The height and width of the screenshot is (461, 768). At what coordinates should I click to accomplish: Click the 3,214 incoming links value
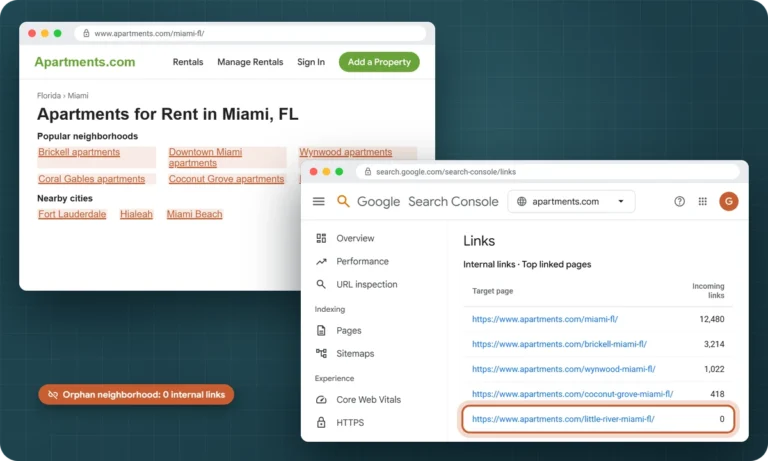pos(714,344)
